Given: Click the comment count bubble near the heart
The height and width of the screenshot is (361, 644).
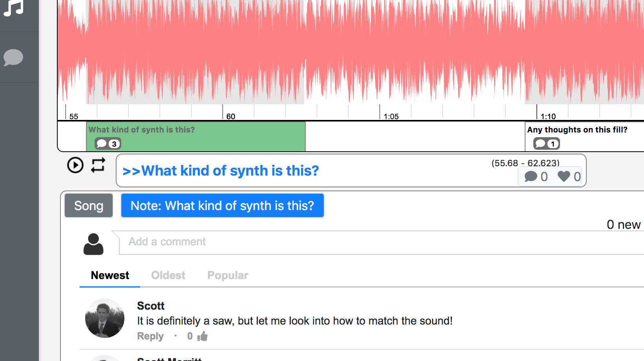Looking at the screenshot, I should tap(531, 176).
